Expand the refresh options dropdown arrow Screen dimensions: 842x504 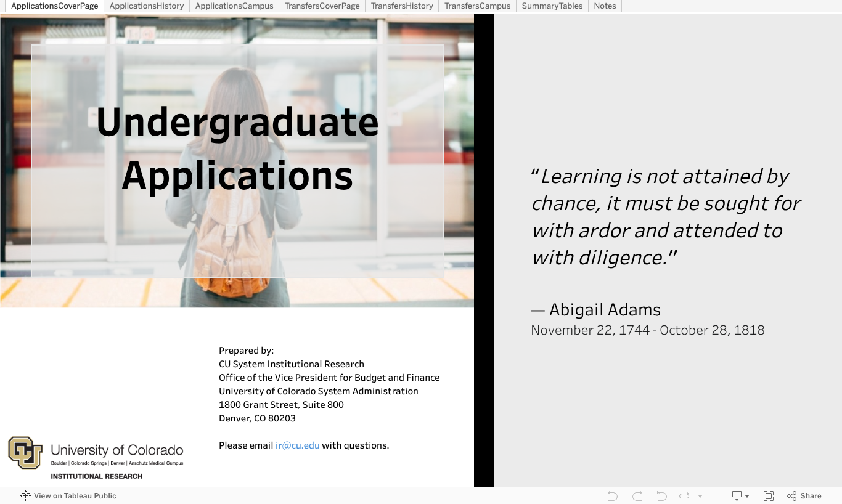(x=700, y=496)
